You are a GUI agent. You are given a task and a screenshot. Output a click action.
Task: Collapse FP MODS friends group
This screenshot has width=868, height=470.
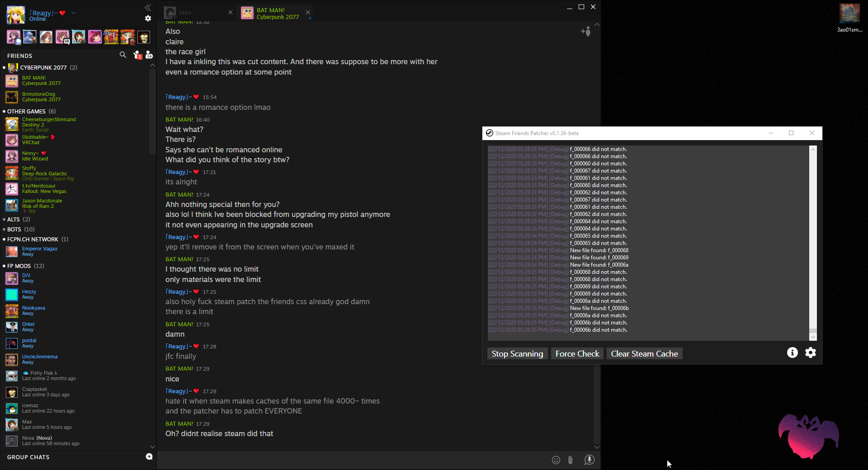(x=24, y=266)
